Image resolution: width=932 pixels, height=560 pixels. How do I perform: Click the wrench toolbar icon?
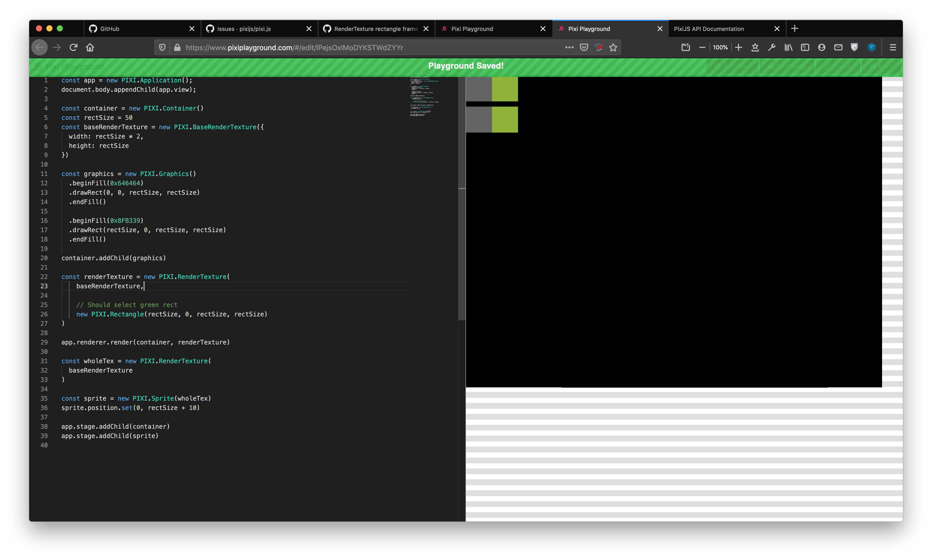(772, 47)
